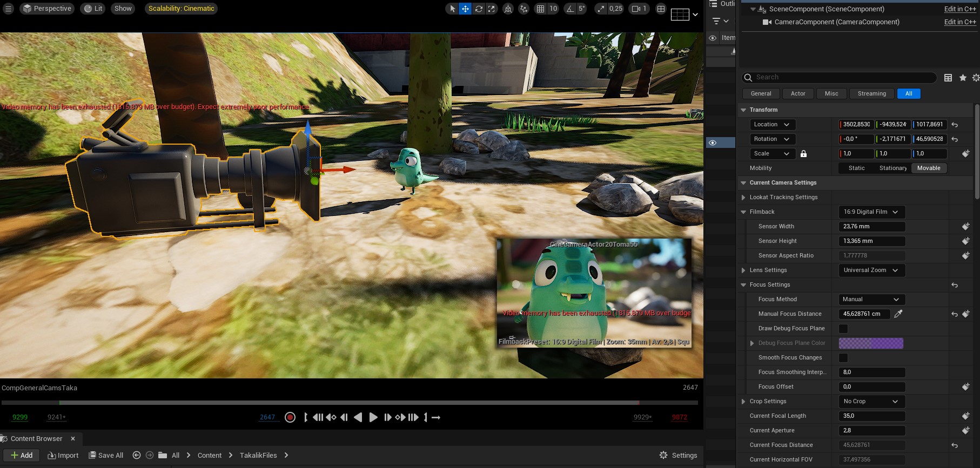This screenshot has width=980, height=468.
Task: Select the translate (move) gizmo tool
Action: pos(465,9)
